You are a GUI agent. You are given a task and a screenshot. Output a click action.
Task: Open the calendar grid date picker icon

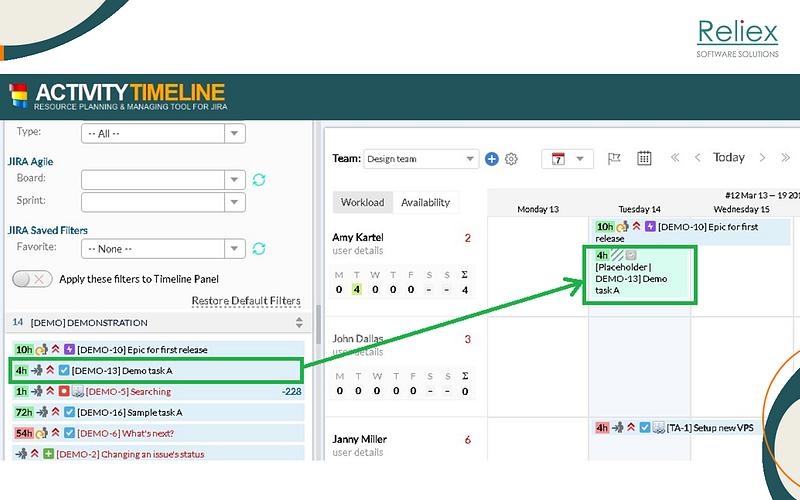644,158
